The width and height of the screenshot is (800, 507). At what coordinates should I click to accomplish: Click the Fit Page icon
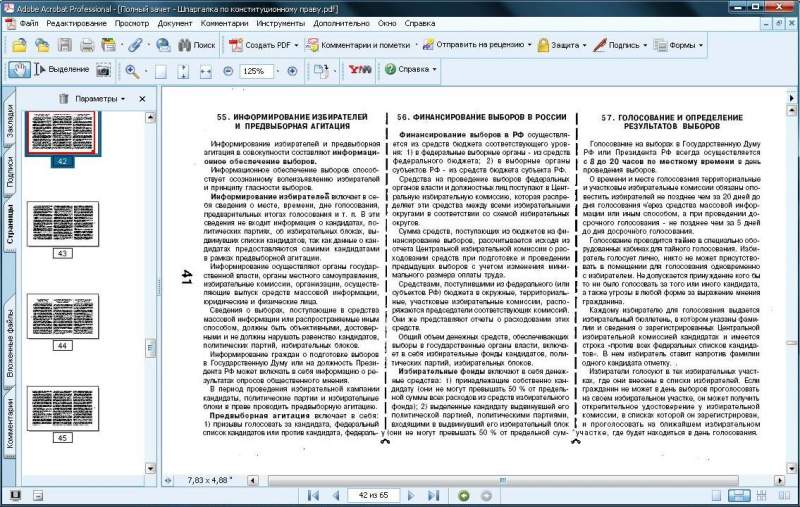pos(183,71)
